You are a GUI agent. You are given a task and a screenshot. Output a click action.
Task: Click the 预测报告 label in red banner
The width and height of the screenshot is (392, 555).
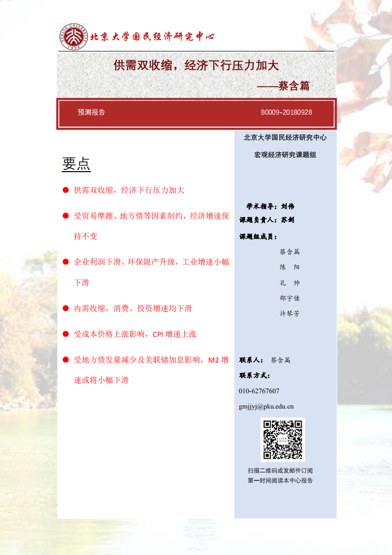point(91,112)
